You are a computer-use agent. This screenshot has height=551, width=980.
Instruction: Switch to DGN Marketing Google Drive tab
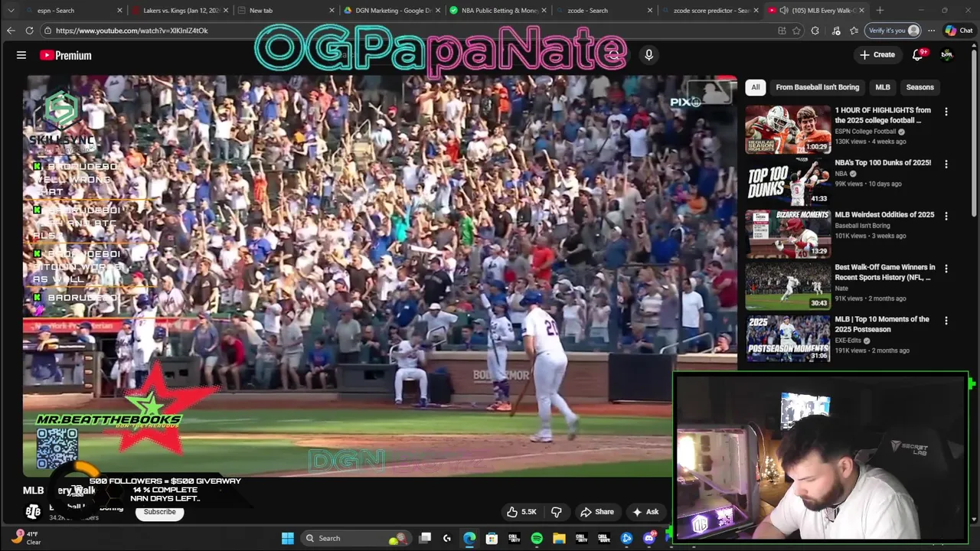tap(390, 11)
